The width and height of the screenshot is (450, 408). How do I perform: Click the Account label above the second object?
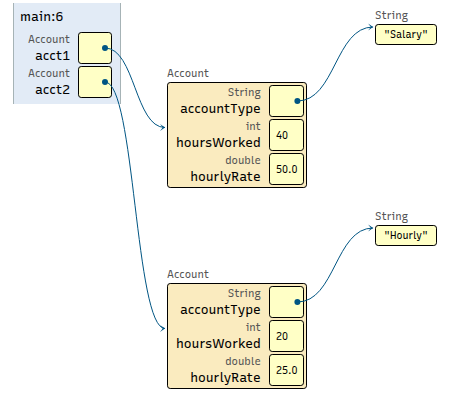tap(188, 274)
